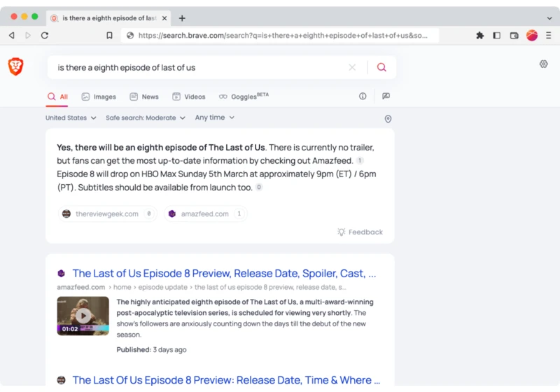Switch to the Videos tab
The height and width of the screenshot is (392, 560).
point(189,97)
